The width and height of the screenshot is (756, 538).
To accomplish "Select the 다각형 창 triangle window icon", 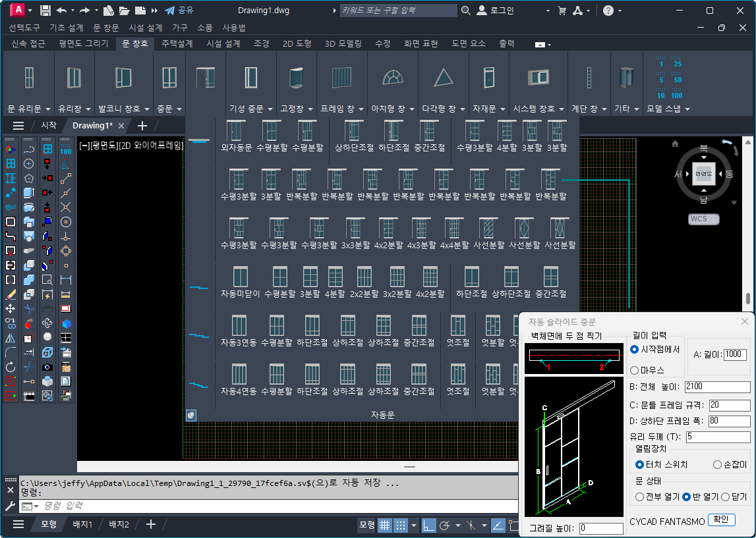I will [x=443, y=78].
